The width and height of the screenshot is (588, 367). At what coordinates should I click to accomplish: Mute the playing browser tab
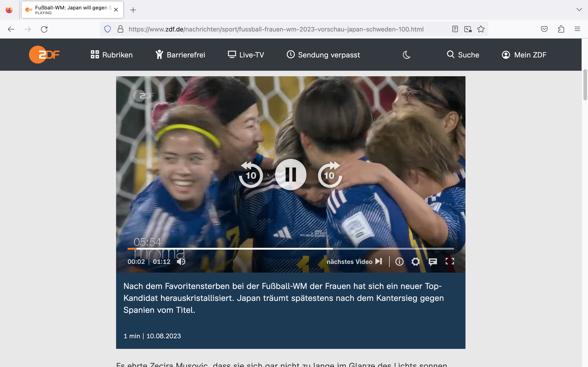click(29, 9)
